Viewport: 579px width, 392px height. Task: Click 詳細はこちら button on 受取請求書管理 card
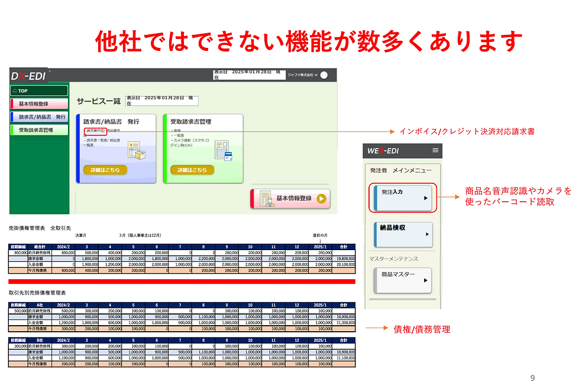[192, 170]
